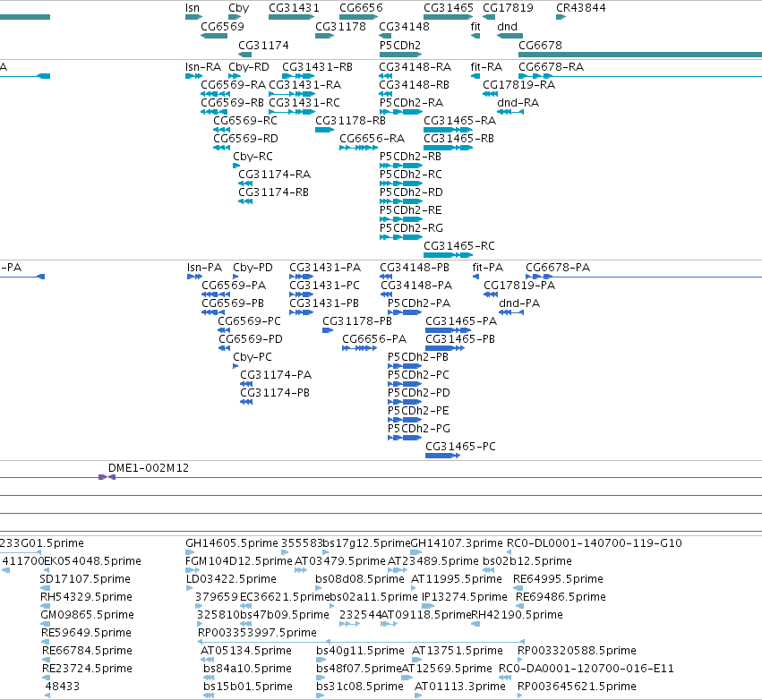Select the CR43844 gene label

coord(581,8)
